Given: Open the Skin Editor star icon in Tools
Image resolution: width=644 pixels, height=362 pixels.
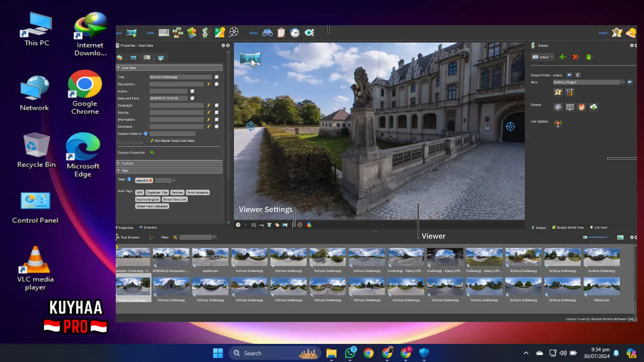Looking at the screenshot, I should click(617, 33).
